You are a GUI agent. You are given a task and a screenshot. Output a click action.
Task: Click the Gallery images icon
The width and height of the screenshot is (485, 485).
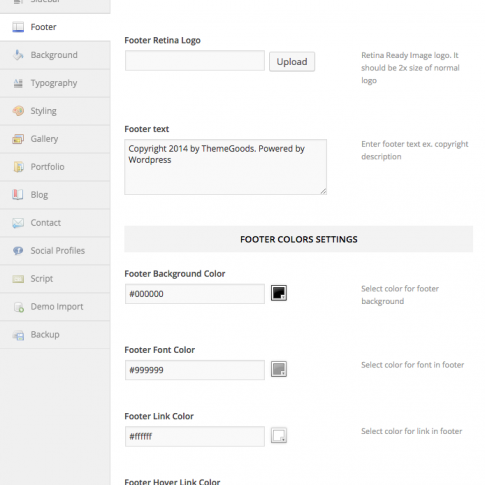click(18, 139)
